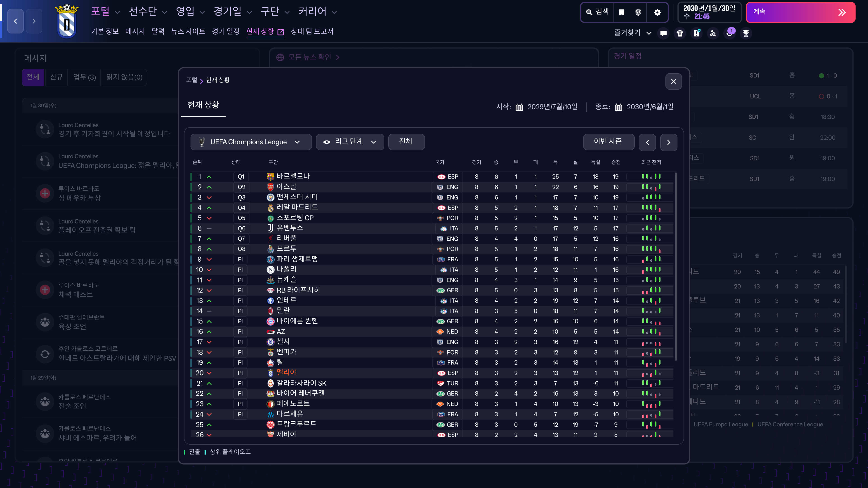The width and height of the screenshot is (868, 488).
Task: Select the 전체 messages filter
Action: pyautogui.click(x=33, y=77)
